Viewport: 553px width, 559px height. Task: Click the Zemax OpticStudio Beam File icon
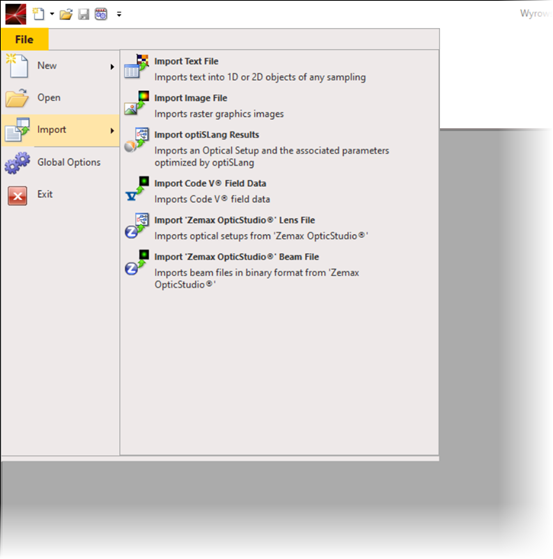click(137, 262)
